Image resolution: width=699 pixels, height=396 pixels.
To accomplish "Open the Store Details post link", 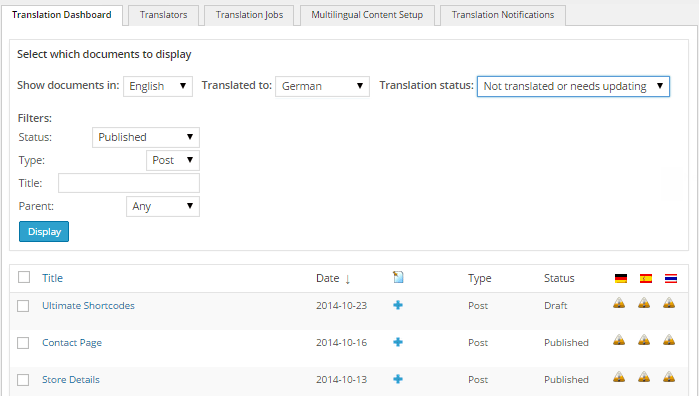I will pyautogui.click(x=71, y=380).
